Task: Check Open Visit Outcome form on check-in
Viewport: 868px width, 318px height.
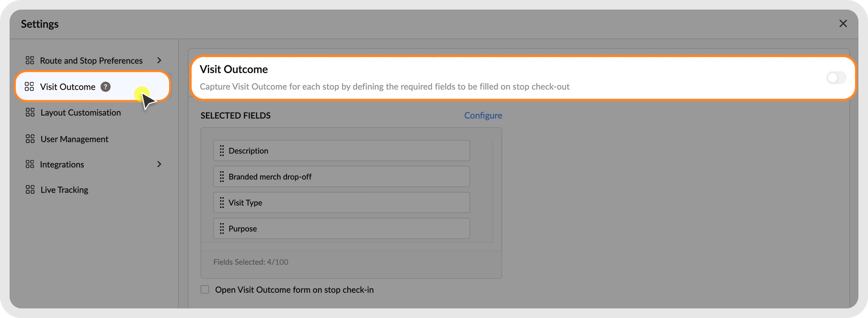Action: (205, 290)
